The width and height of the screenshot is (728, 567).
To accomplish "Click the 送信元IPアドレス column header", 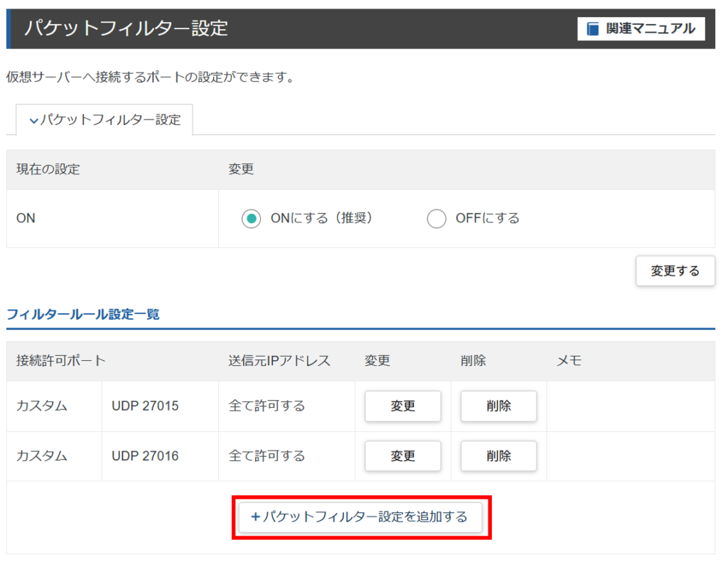I will coord(279,361).
